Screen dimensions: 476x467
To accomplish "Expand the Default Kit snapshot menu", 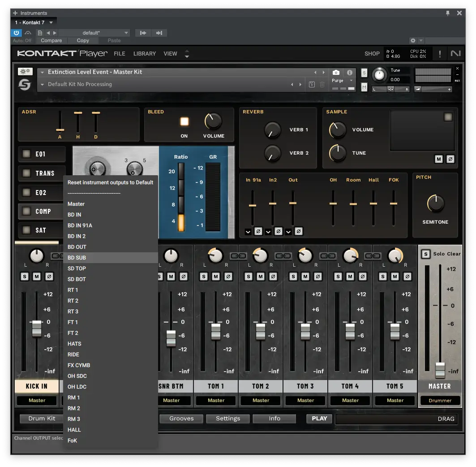I will pos(42,84).
